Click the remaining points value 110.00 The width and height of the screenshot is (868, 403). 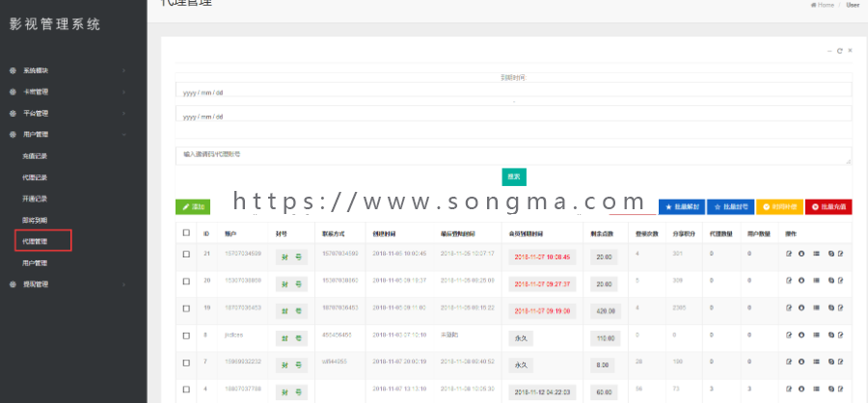click(605, 338)
